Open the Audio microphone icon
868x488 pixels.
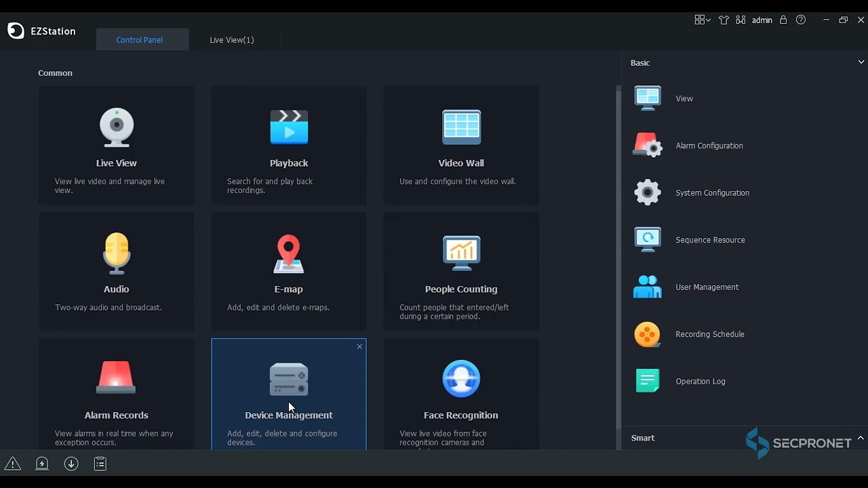(x=117, y=253)
